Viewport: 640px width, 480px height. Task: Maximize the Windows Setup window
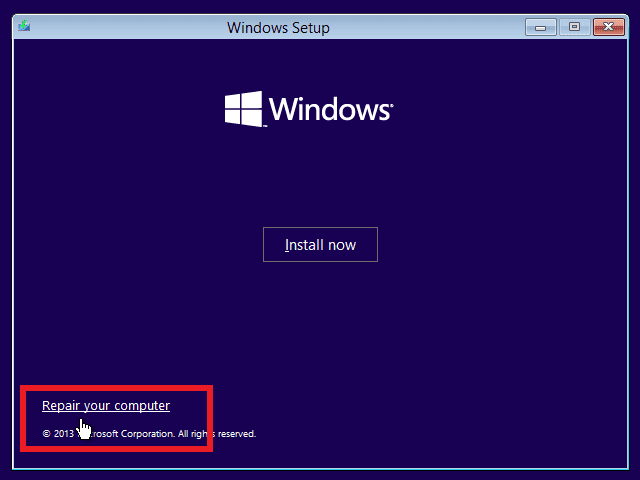pos(574,27)
